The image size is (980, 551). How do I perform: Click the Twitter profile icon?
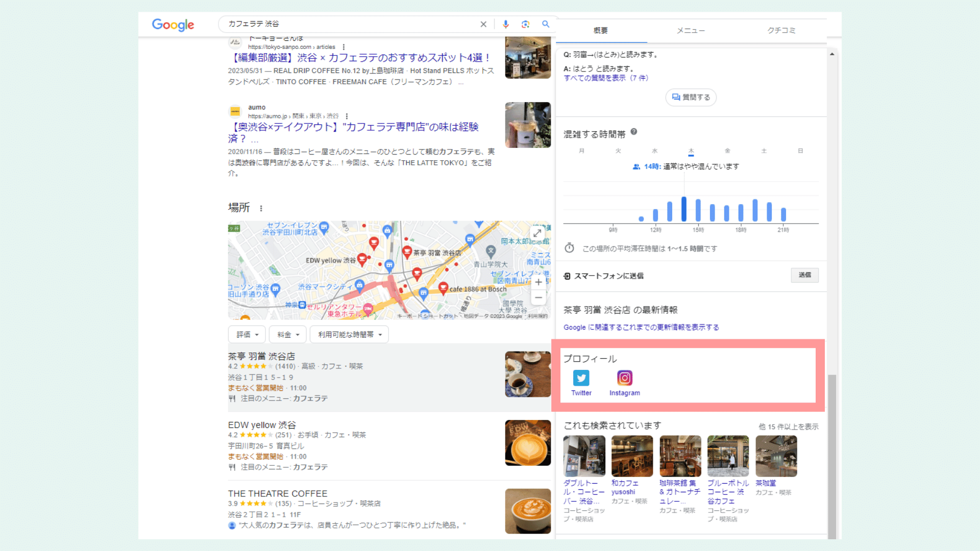581,378
